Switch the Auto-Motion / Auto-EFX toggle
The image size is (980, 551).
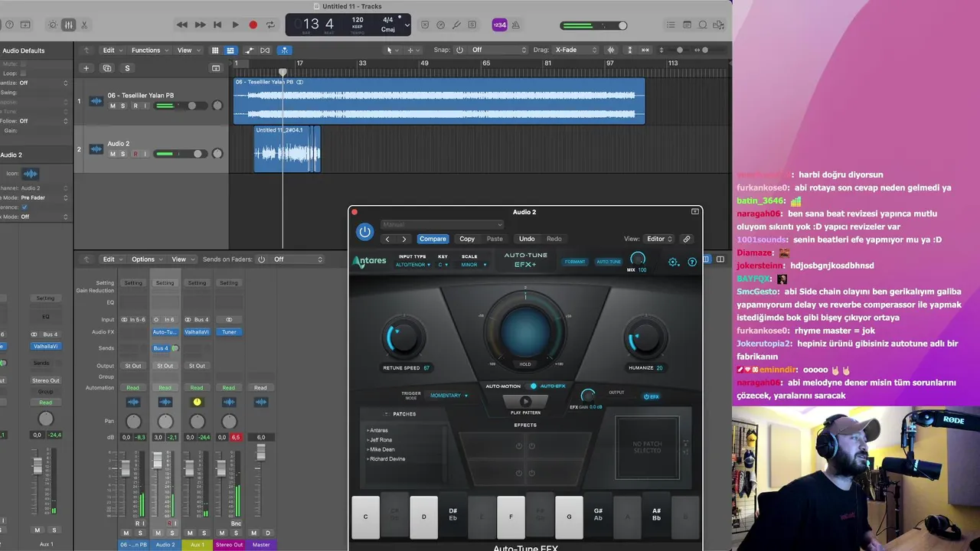pyautogui.click(x=533, y=386)
